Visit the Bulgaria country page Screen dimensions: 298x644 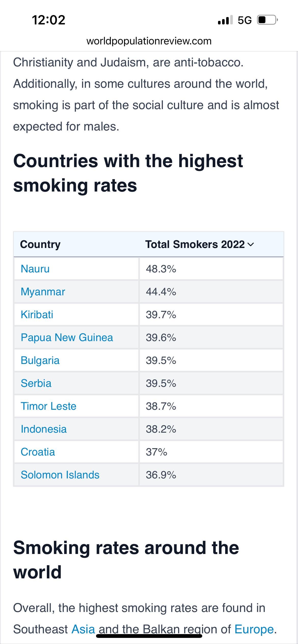tap(40, 361)
